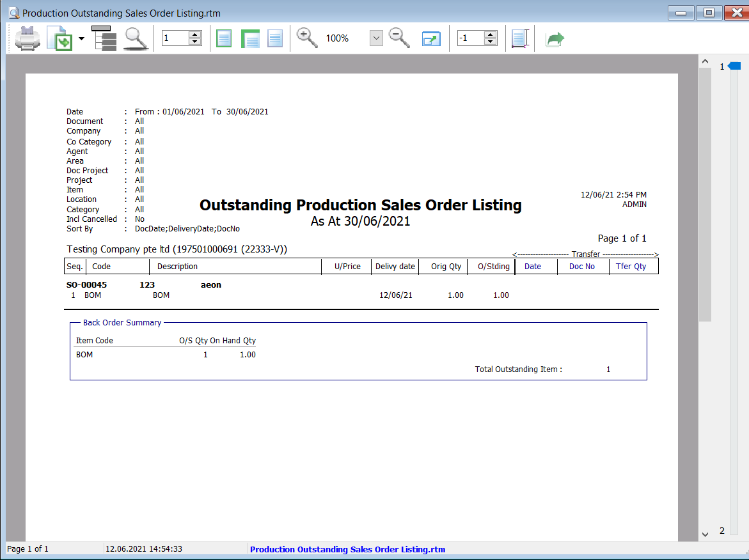
Task: Click the Production Outstanding Sales Order Listing.rtm link
Action: pyautogui.click(x=347, y=548)
